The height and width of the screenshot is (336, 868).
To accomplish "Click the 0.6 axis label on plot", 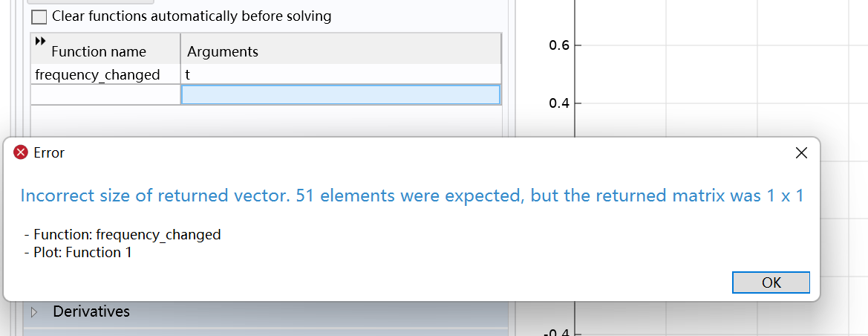I will (x=559, y=46).
